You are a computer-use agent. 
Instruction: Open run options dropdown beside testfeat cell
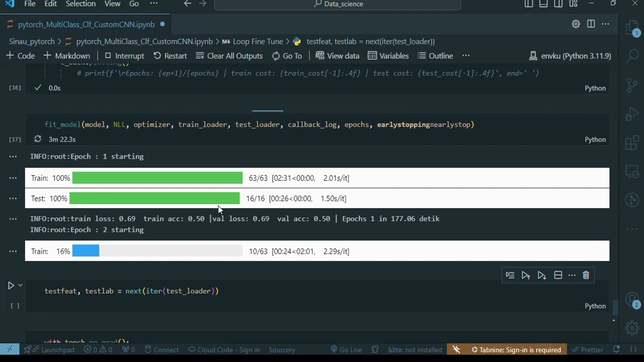(x=20, y=286)
